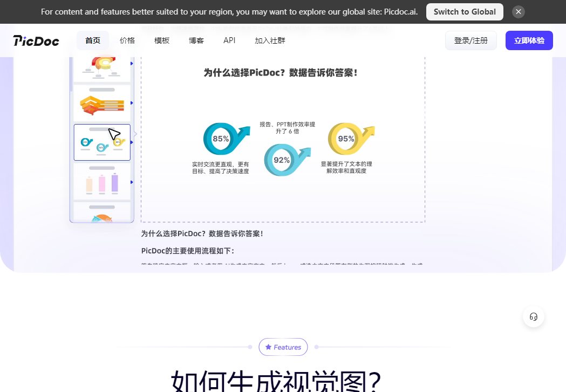Click the 登录/注册 button

click(x=470, y=40)
